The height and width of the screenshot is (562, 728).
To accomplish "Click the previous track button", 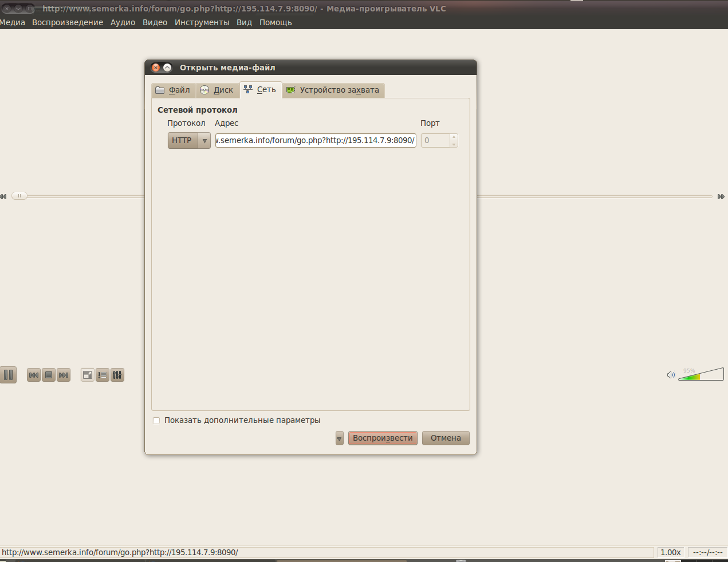I will (x=34, y=375).
